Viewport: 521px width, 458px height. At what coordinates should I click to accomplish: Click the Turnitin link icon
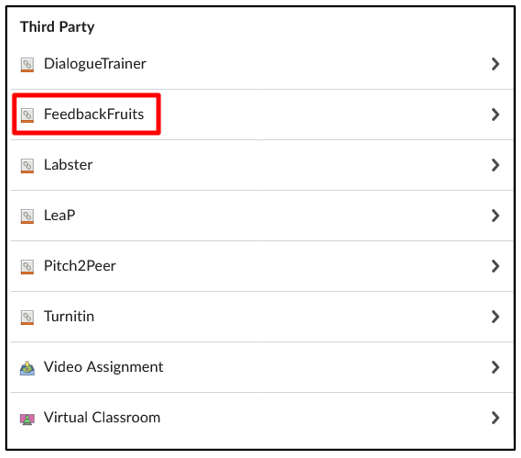27,317
